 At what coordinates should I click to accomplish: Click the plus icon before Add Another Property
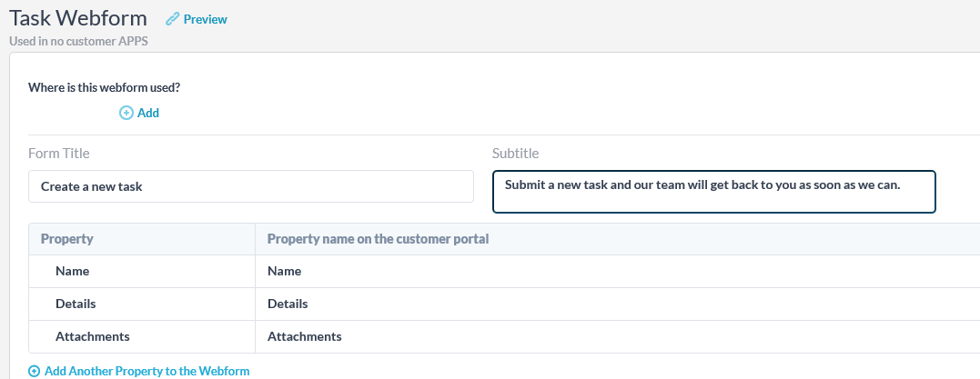[x=35, y=371]
